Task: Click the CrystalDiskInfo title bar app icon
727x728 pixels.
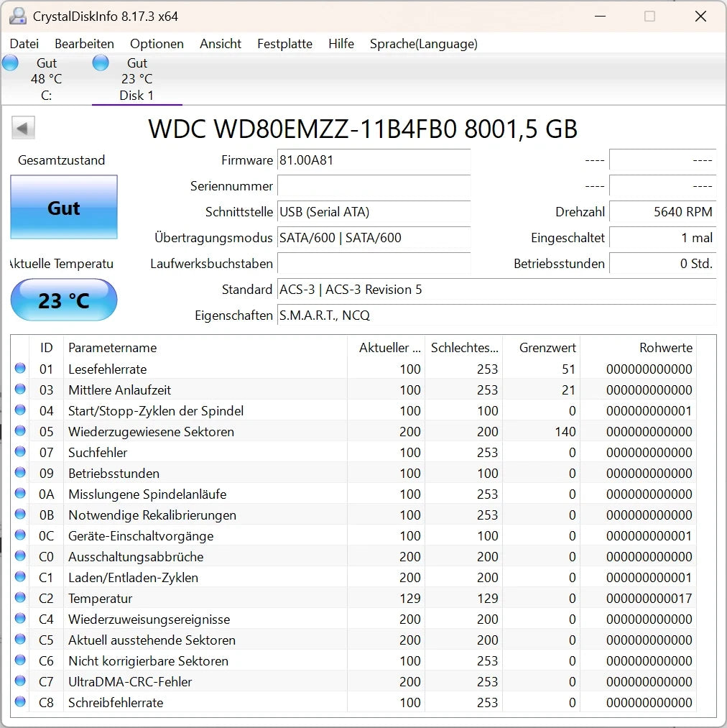Action: [18, 17]
